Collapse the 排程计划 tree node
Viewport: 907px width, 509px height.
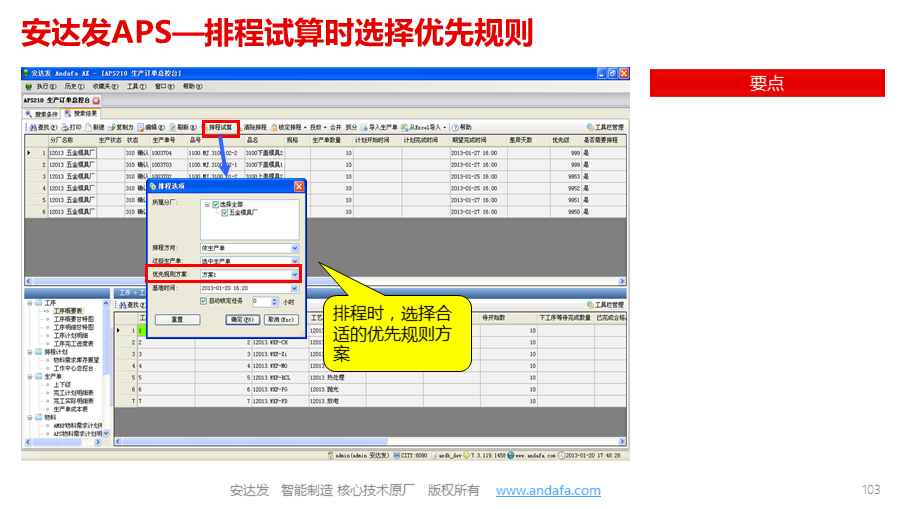click(30, 352)
